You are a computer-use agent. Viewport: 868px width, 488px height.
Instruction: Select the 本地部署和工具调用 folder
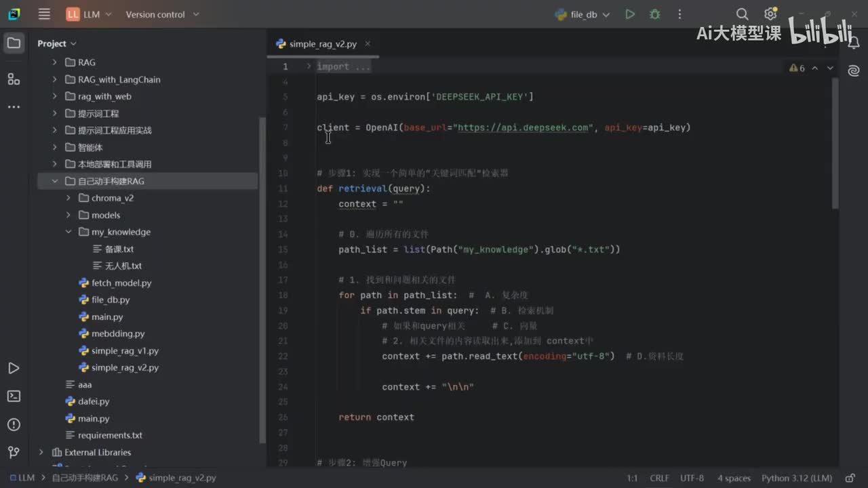pyautogui.click(x=115, y=164)
